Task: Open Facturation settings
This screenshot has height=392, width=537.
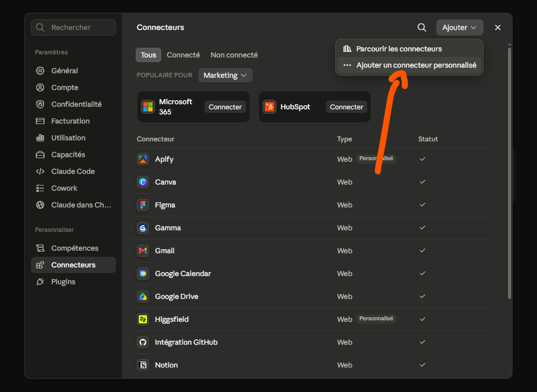Action: coord(73,121)
